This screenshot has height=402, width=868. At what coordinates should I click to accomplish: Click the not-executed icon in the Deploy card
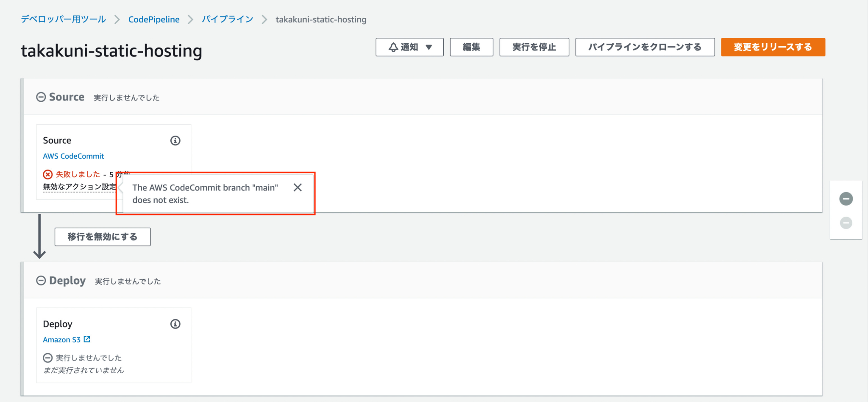(47, 357)
